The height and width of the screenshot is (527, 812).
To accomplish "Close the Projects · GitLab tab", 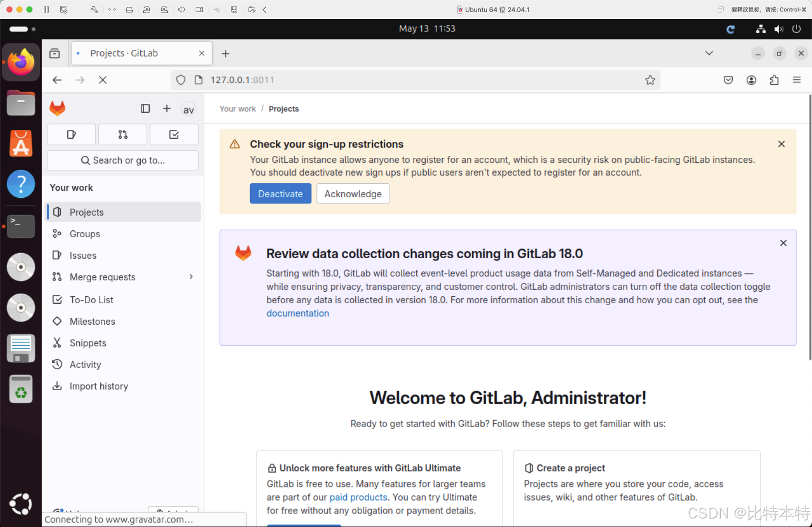I will pos(202,53).
